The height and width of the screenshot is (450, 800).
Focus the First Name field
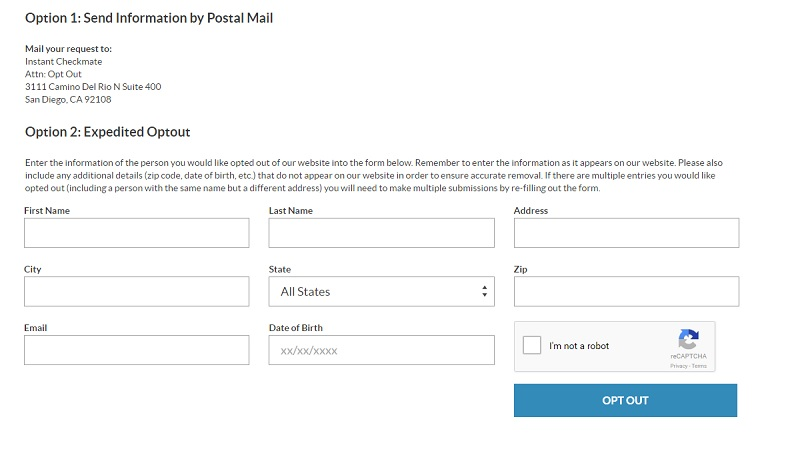coord(136,233)
